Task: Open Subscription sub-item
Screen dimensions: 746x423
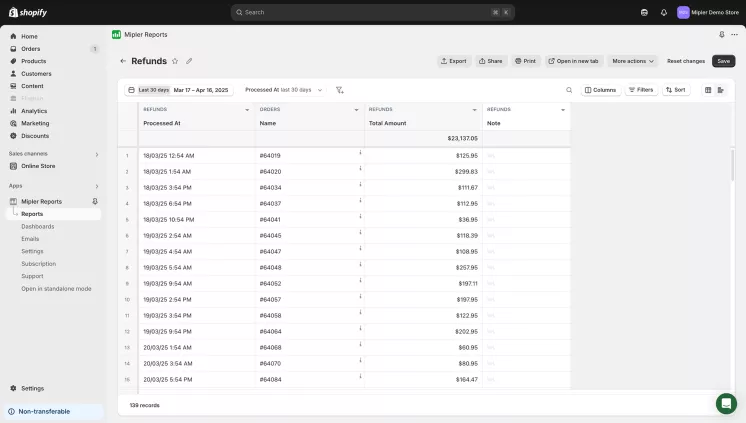Action: (39, 264)
